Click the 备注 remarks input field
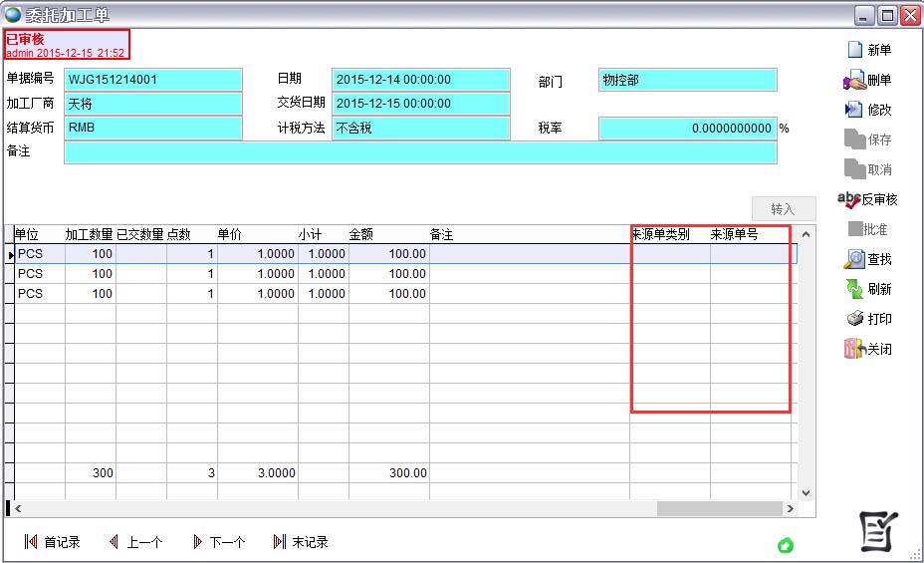Viewport: 924px width, 563px height. point(419,152)
